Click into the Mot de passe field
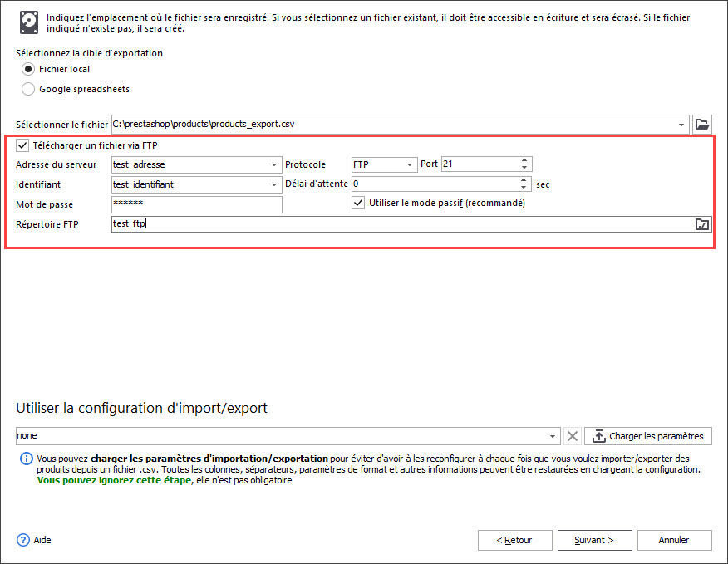728x564 pixels. (197, 204)
